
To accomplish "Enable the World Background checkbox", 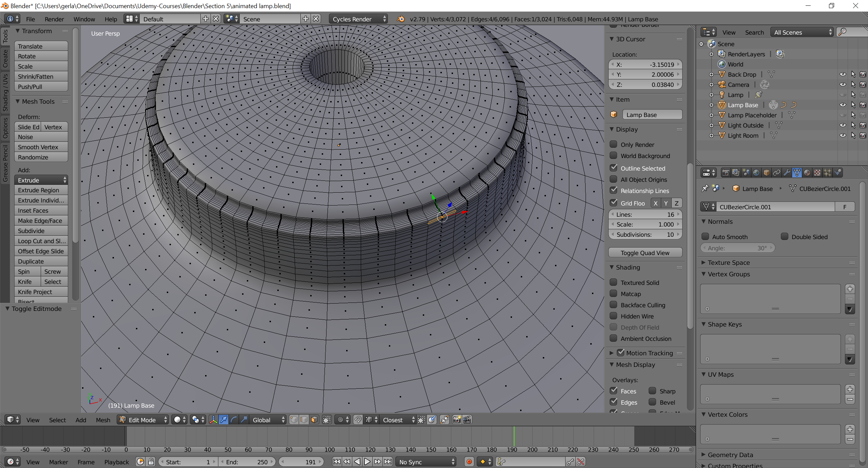I will pos(613,156).
